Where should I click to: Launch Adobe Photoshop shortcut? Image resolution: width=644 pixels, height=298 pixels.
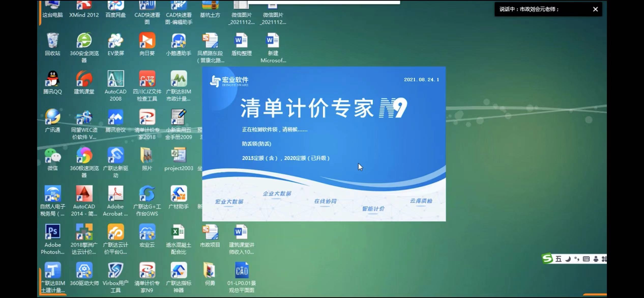point(52,239)
